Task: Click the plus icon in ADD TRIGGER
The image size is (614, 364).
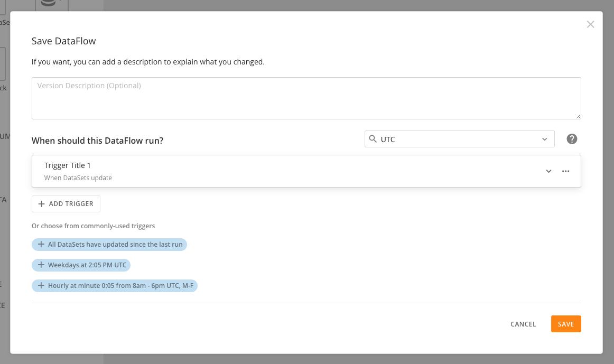Action: click(42, 204)
